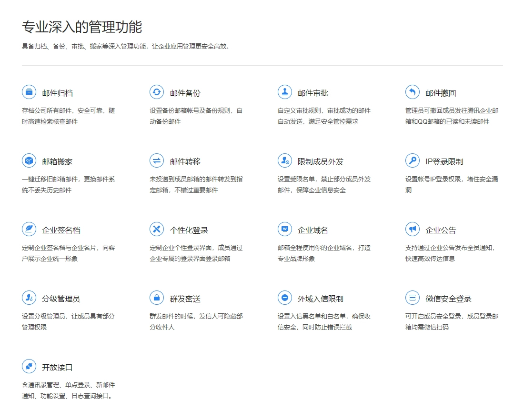524x420 pixels.
Task: Click description 定制企业签名档与企业名片
Action: 68,253
